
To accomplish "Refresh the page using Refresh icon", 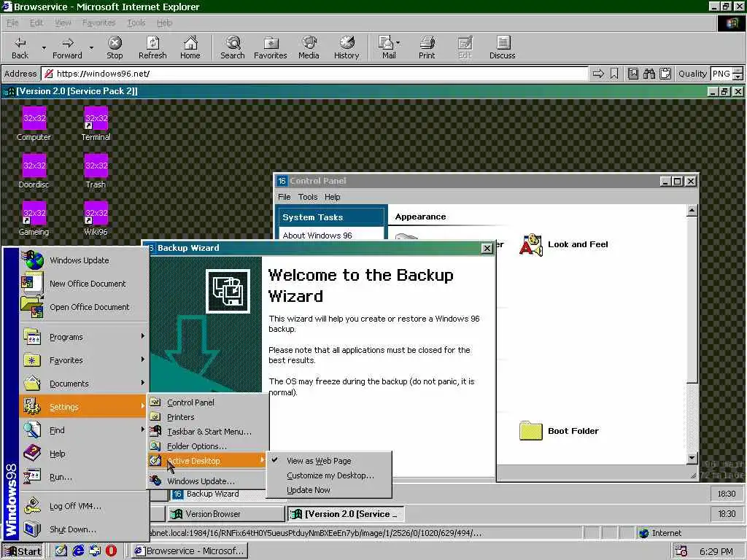I will pos(152,48).
